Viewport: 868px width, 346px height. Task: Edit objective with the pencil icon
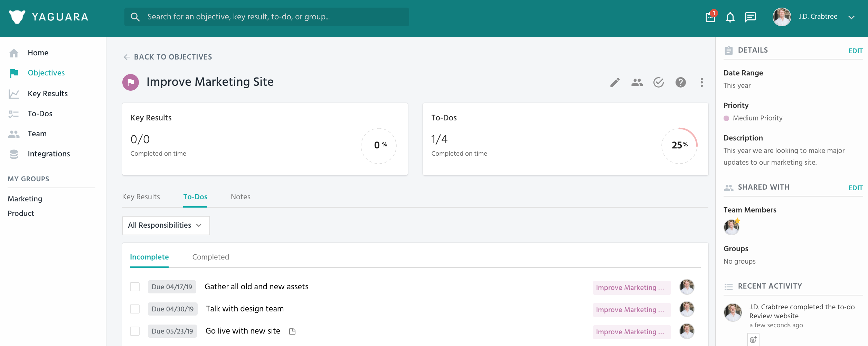click(615, 82)
